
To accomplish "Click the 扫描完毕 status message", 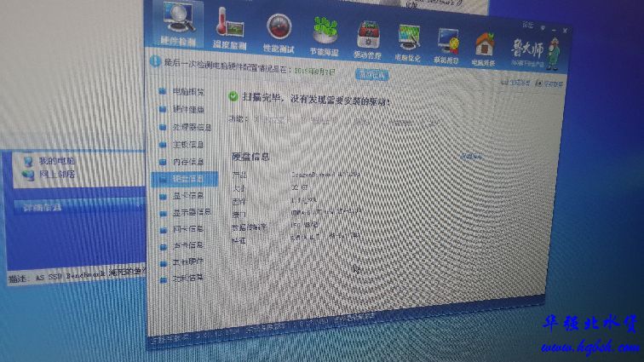I will coord(315,100).
